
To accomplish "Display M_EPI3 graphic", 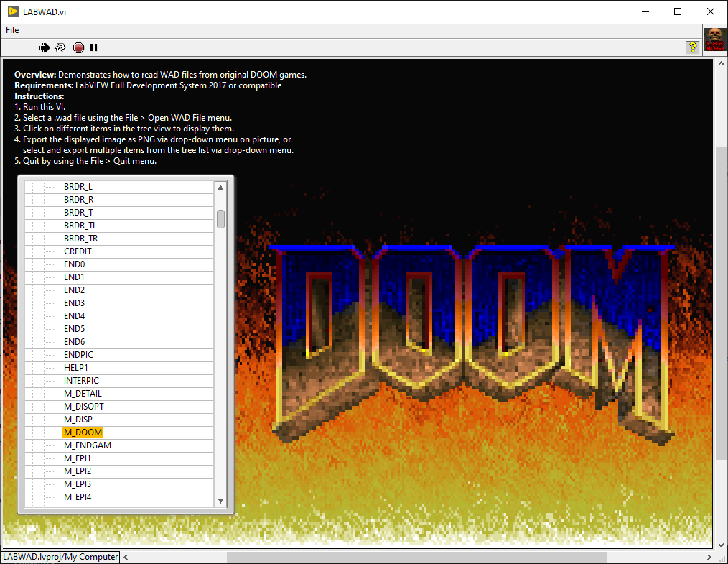I will 78,484.
